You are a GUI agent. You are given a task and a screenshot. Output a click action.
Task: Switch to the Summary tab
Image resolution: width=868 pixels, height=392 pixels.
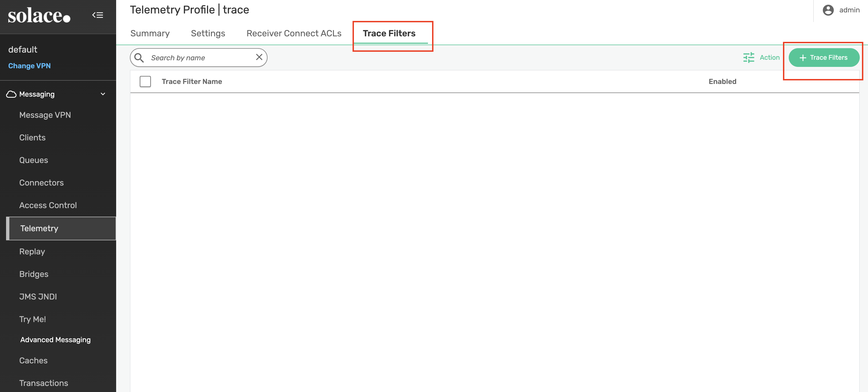pyautogui.click(x=150, y=33)
